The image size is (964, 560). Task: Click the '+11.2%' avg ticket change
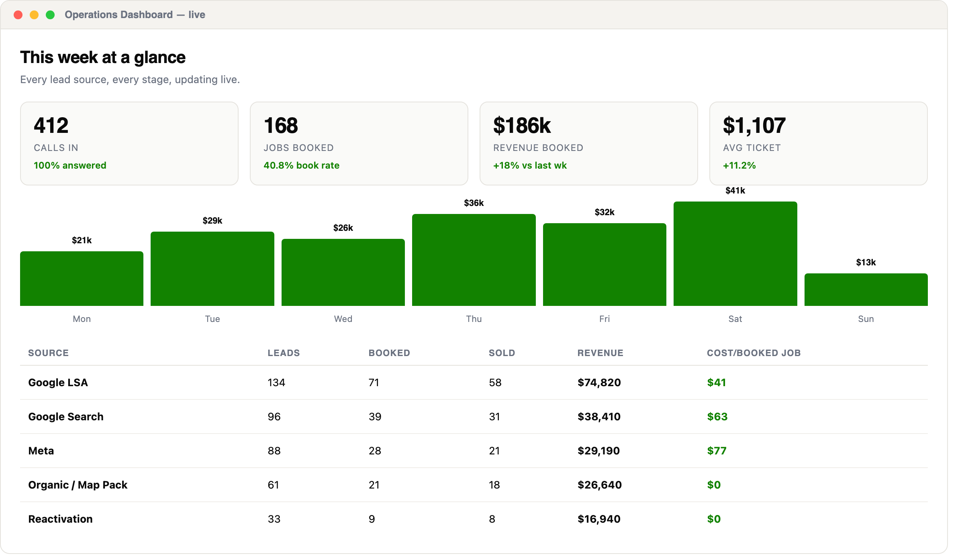coord(739,165)
